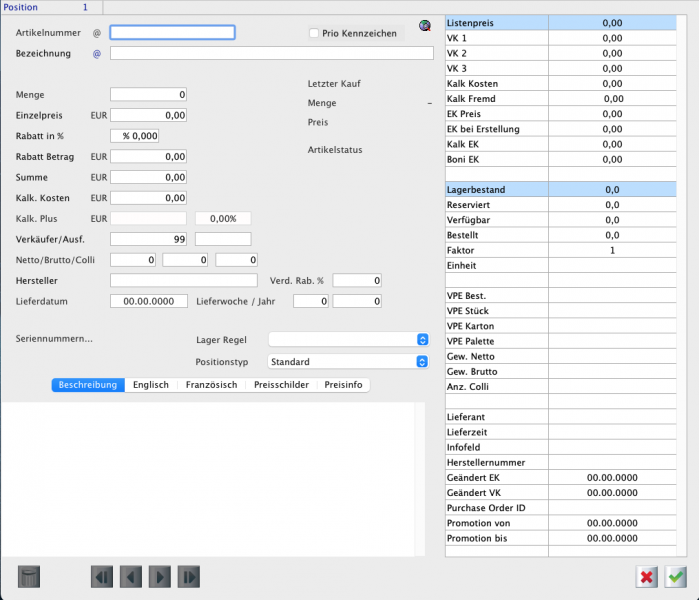Go to the next position record
699x600 pixels.
coord(160,577)
